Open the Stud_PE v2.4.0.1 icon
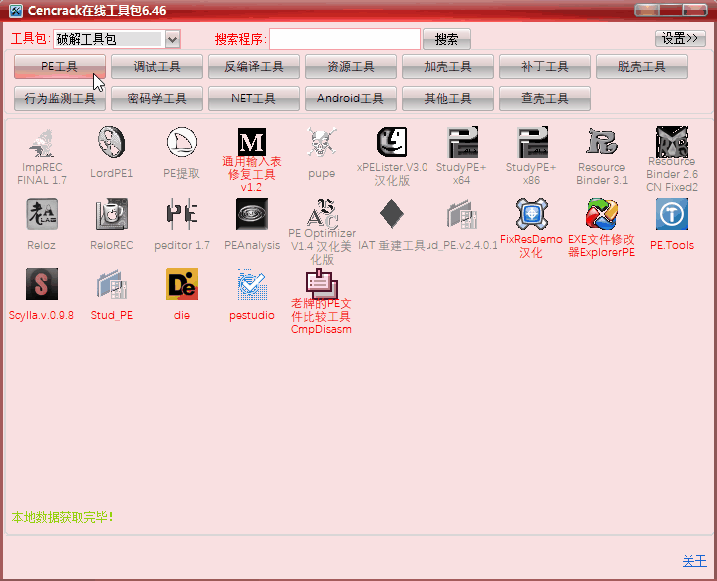This screenshot has width=717, height=581. point(462,214)
